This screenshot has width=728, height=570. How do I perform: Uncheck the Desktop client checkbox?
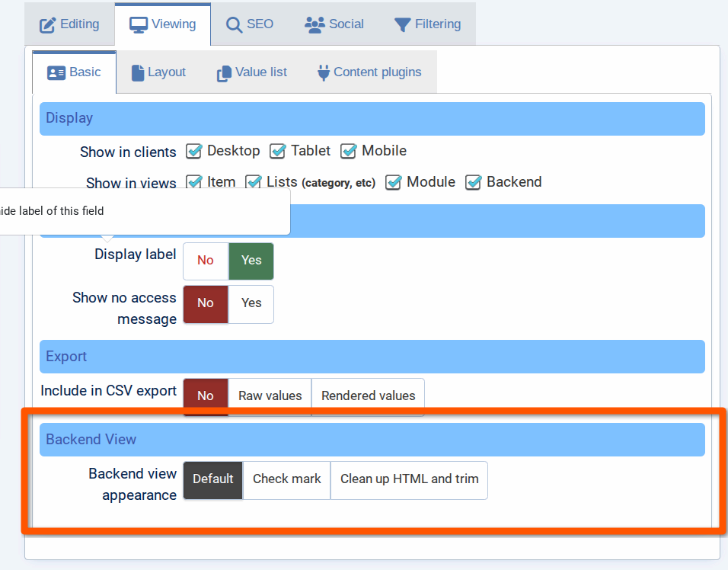(194, 152)
